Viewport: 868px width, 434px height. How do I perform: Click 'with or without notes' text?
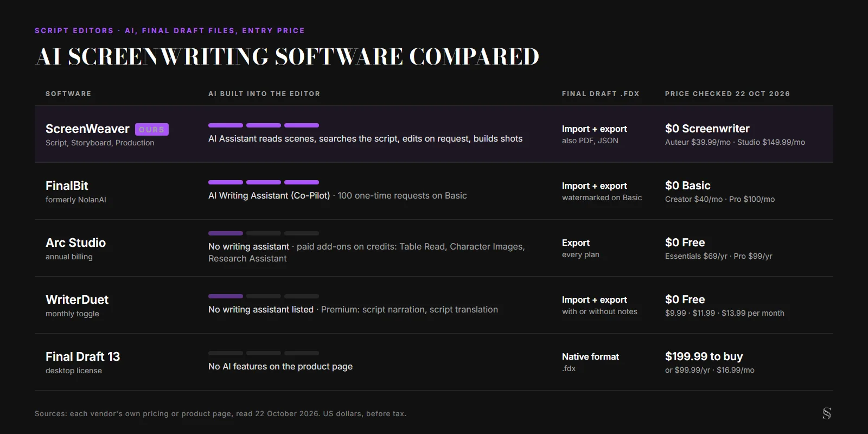599,311
